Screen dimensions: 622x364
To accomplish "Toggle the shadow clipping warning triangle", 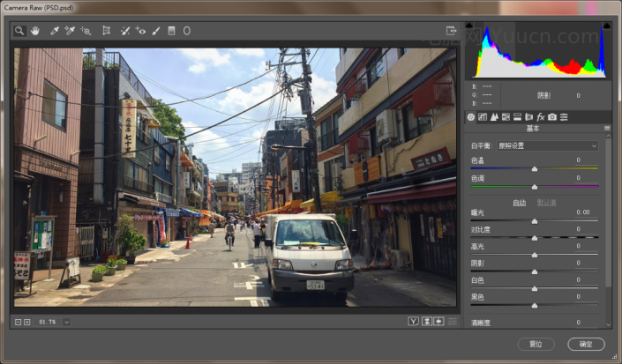I will tap(470, 27).
